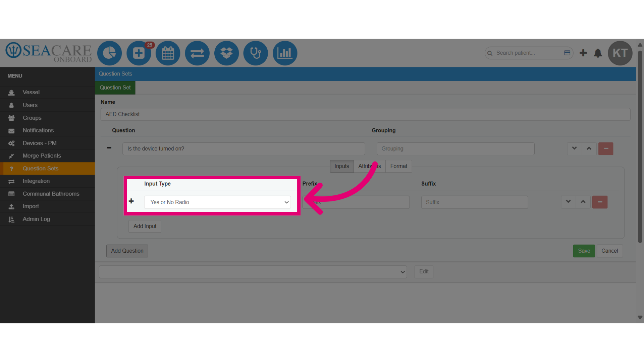Move the question down with chevron button

[x=574, y=148]
